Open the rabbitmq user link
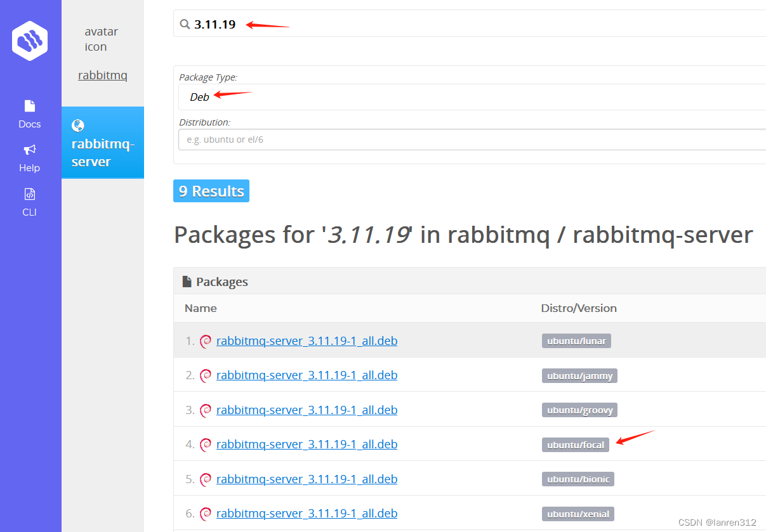Viewport: 766px width, 532px height. pos(102,75)
